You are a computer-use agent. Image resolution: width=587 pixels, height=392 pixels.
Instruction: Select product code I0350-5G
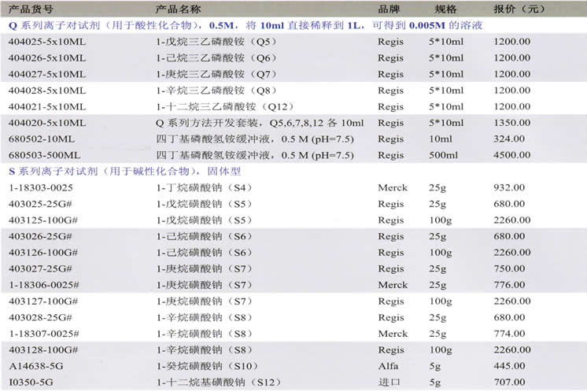pos(31,383)
